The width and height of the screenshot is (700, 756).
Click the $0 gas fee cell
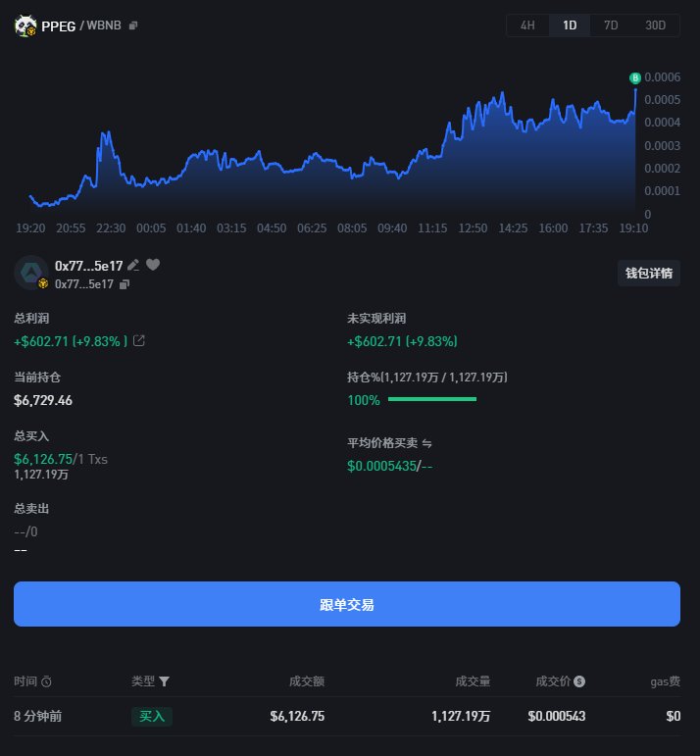click(x=673, y=716)
